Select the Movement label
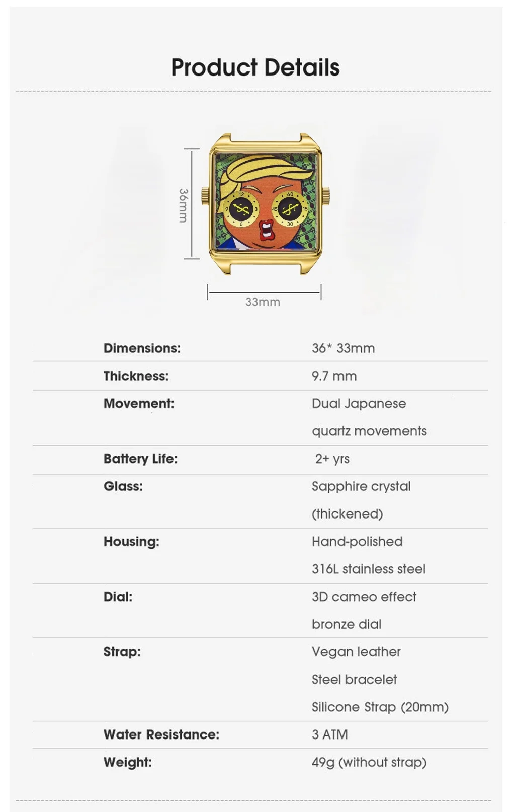515x812 pixels. pyautogui.click(x=139, y=404)
